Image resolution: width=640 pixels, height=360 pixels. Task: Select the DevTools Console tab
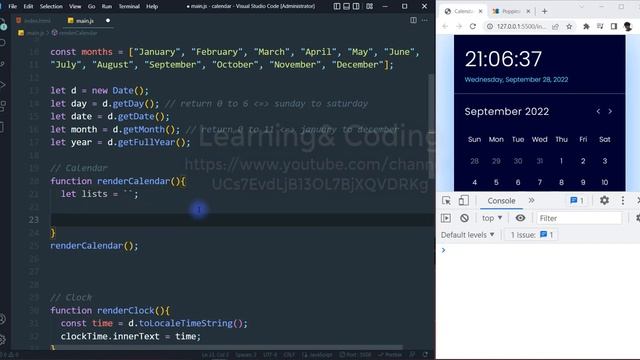click(x=501, y=200)
